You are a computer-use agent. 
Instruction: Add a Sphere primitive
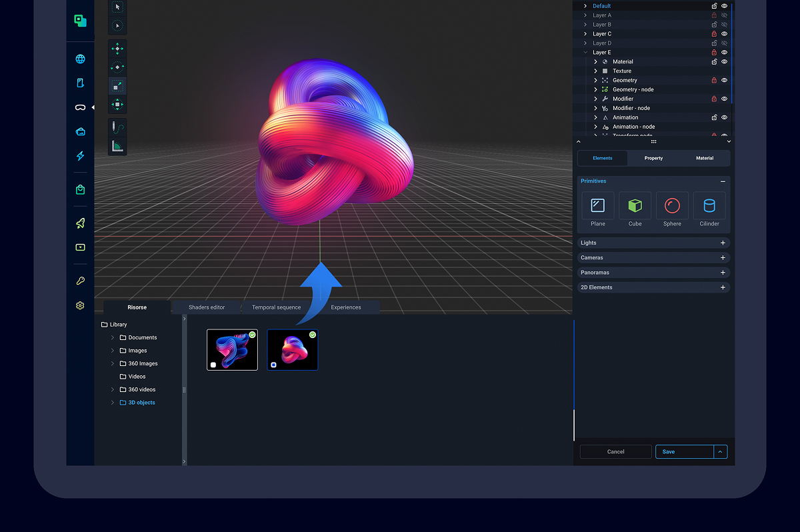point(672,206)
